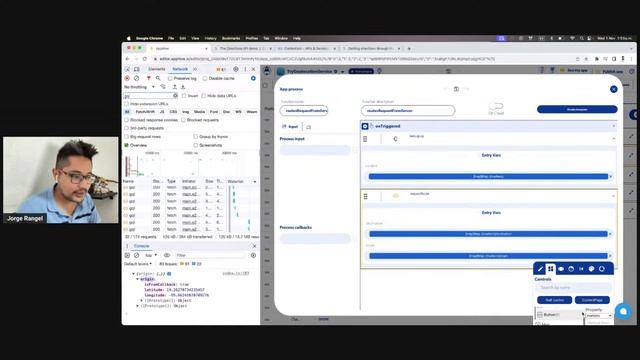Open console settings gear icon
The height and width of the screenshot is (360, 640).
click(253, 255)
